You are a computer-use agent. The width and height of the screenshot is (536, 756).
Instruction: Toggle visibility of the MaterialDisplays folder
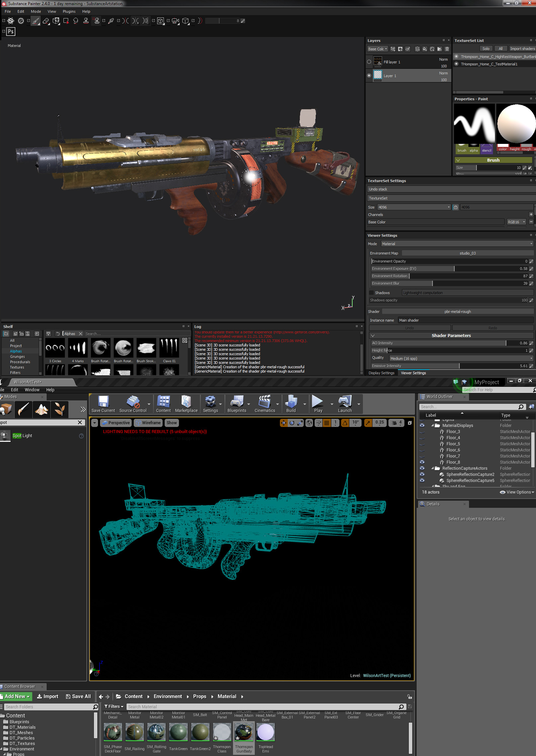pos(422,425)
